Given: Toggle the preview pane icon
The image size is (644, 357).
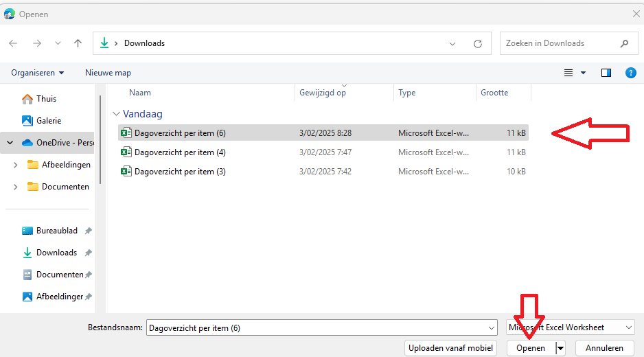Looking at the screenshot, I should [606, 73].
